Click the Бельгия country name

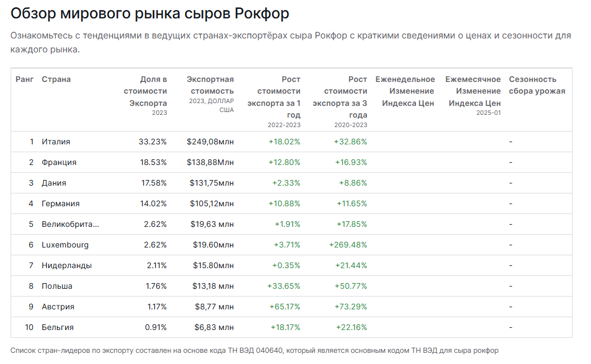coord(57,327)
